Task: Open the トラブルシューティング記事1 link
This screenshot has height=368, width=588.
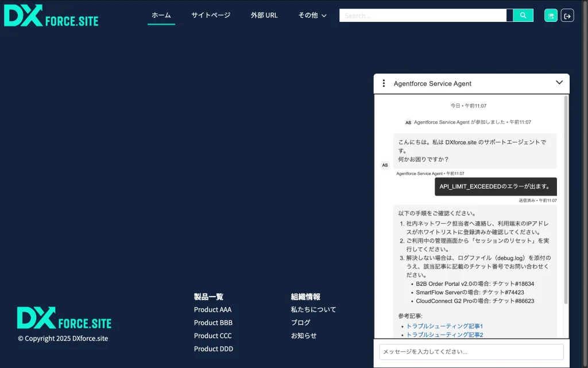Action: click(x=444, y=326)
